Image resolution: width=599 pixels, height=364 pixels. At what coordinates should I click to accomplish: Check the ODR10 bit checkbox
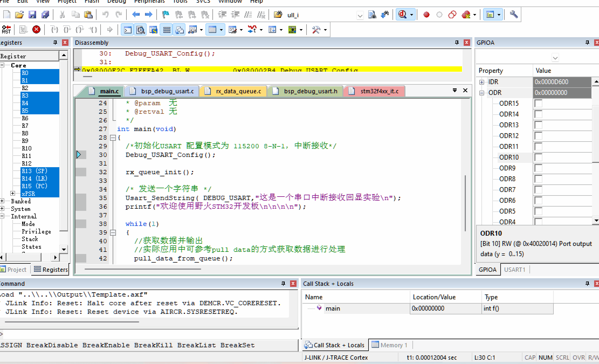pos(538,157)
